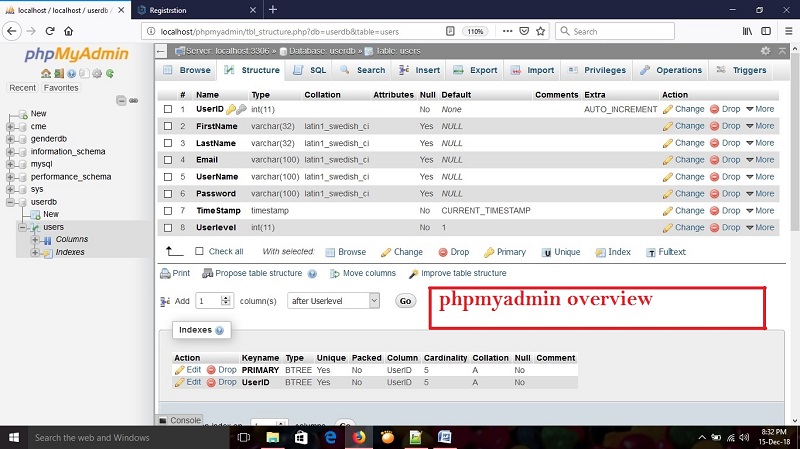Open the Export tab
Image resolution: width=800 pixels, height=449 pixels.
click(476, 70)
